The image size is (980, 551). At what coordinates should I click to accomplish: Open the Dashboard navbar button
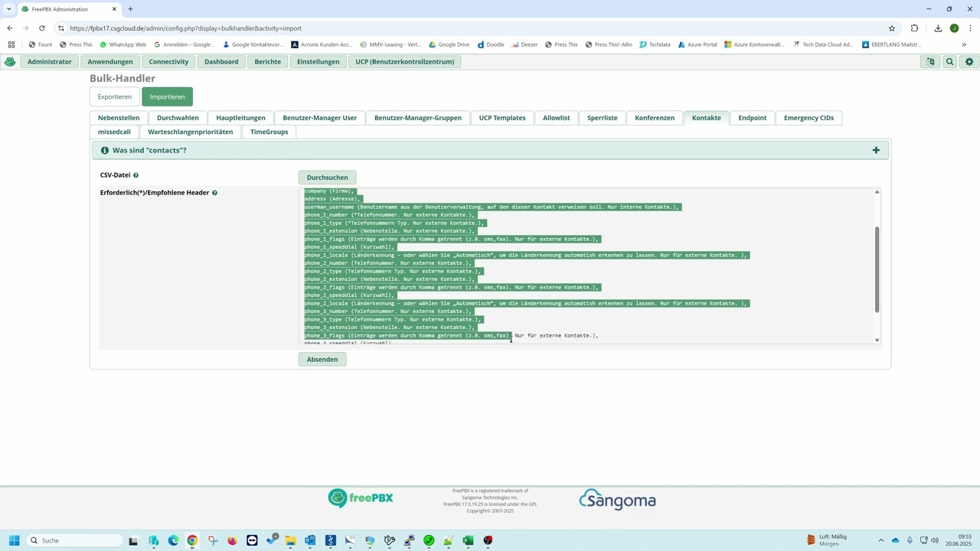(x=221, y=62)
